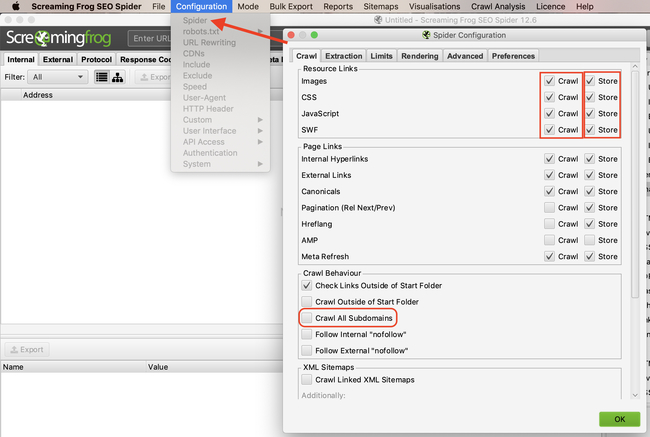Click the lower pane Export button
The width and height of the screenshot is (650, 437).
pos(27,350)
